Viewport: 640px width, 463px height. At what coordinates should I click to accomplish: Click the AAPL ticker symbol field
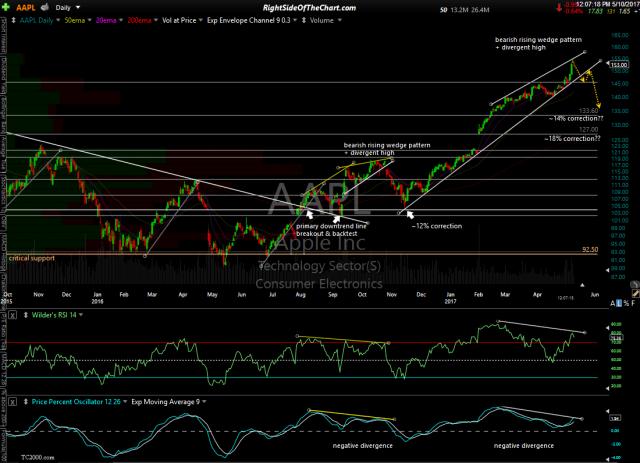pyautogui.click(x=25, y=8)
